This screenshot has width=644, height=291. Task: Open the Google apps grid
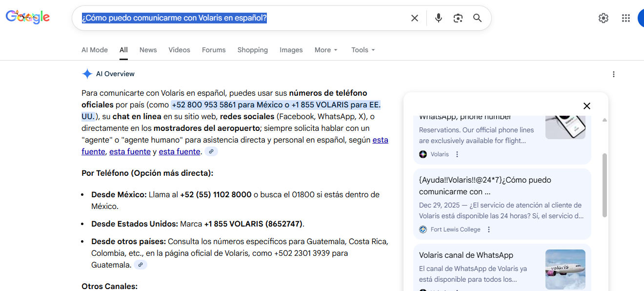[x=625, y=18]
